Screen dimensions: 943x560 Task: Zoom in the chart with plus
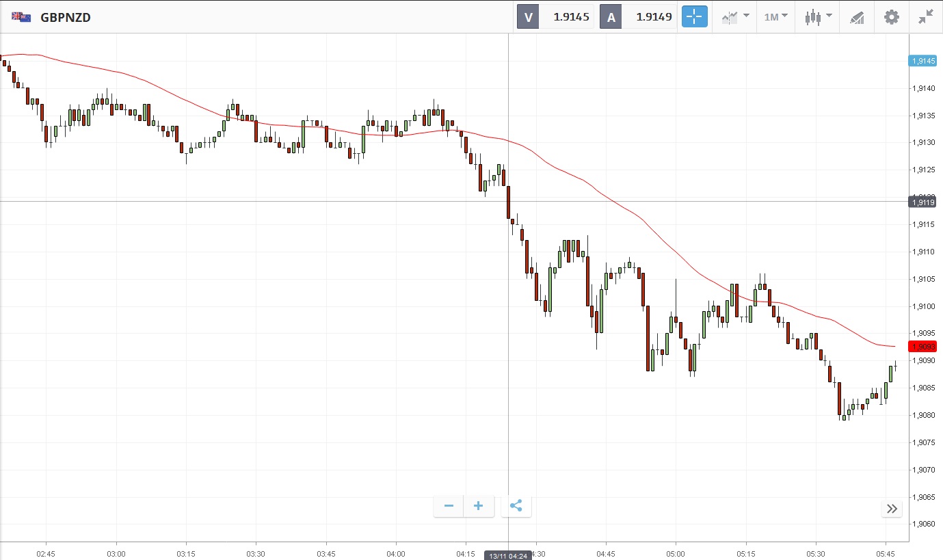479,506
